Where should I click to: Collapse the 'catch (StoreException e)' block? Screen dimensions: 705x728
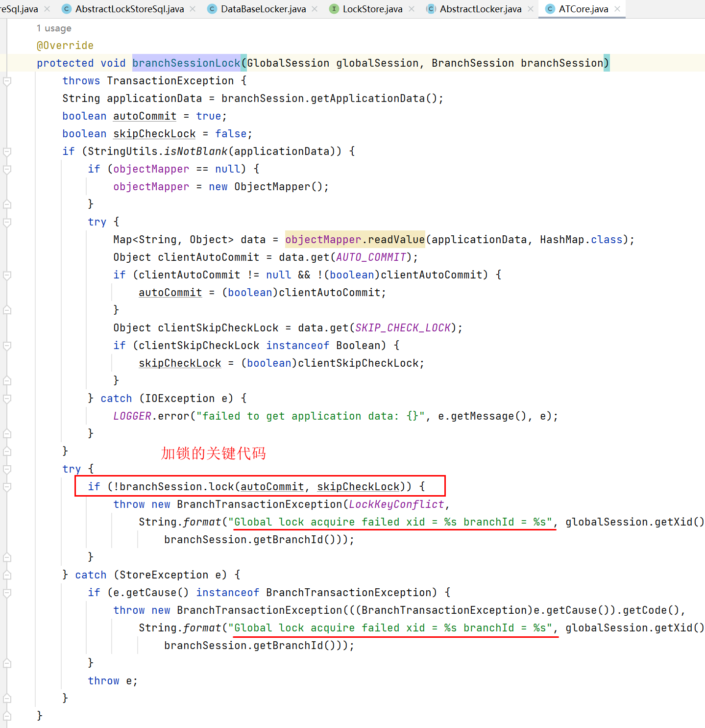7,575
